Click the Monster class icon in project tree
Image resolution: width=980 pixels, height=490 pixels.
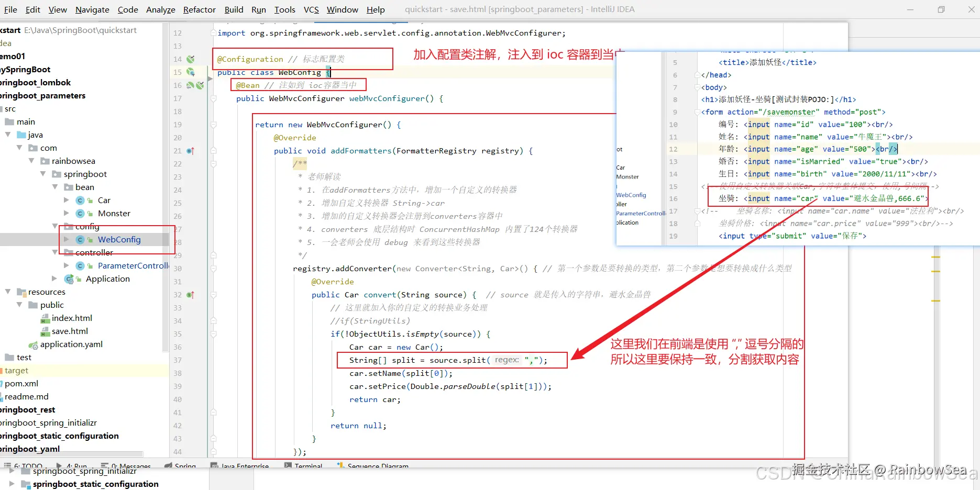click(80, 214)
